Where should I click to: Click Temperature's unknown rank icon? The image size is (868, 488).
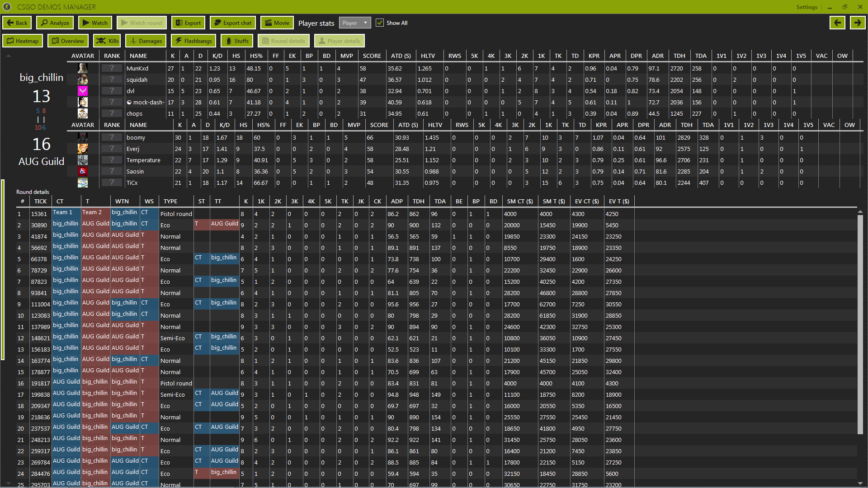pos(112,160)
